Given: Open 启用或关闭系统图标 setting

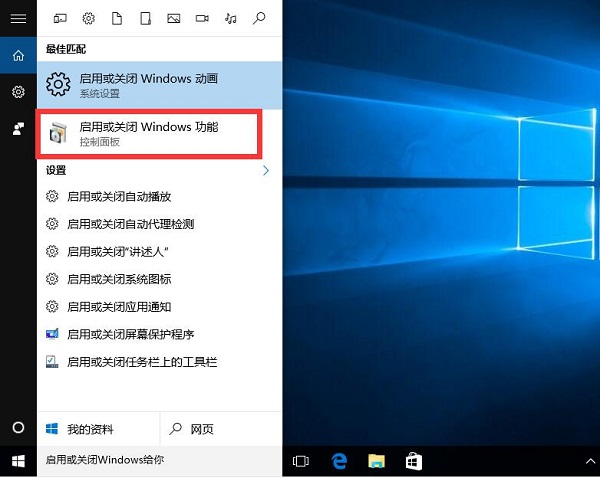Looking at the screenshot, I should pyautogui.click(x=160, y=279).
